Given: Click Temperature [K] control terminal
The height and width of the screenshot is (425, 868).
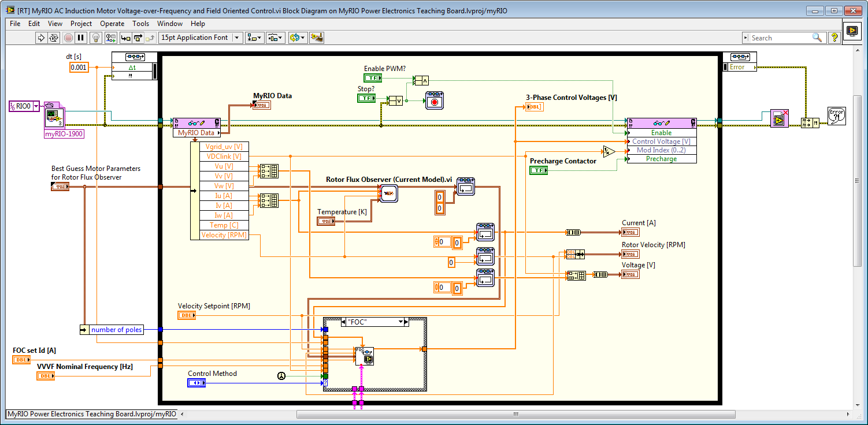Looking at the screenshot, I should point(326,221).
